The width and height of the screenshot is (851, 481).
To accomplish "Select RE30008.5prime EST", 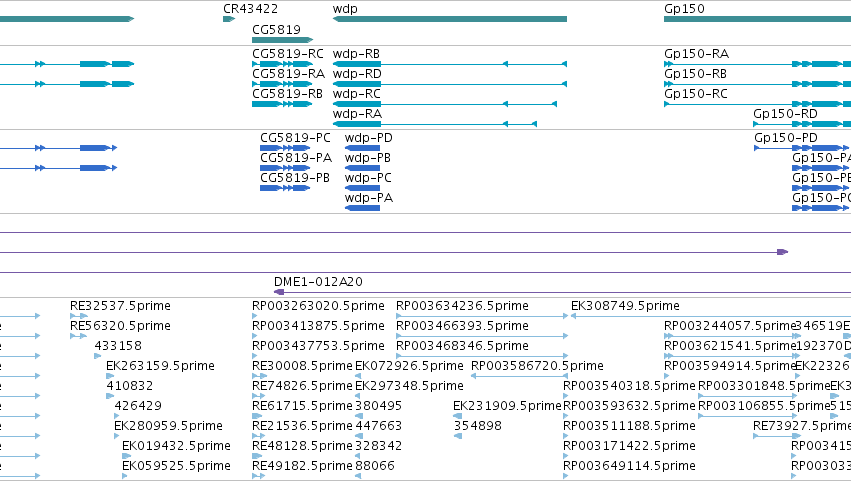I will point(259,376).
